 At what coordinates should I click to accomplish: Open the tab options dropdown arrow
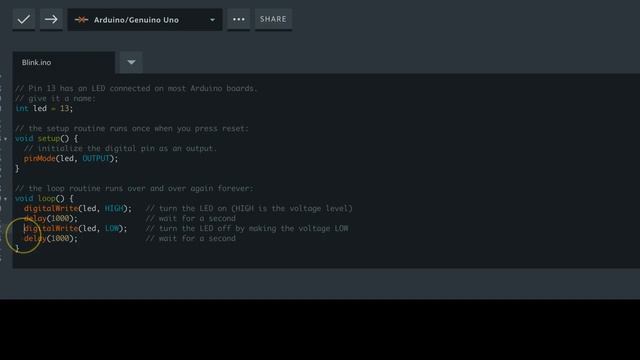click(x=131, y=62)
